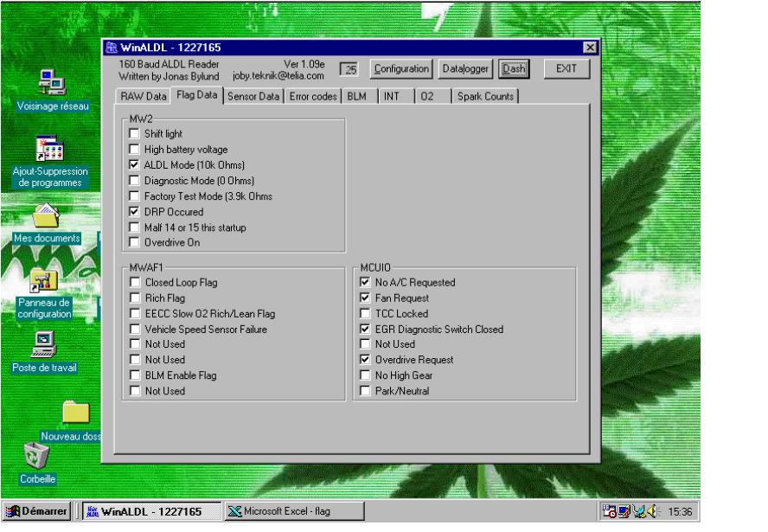Click the "Written by Jonas Bylund" text
This screenshot has height=532, width=768.
pyautogui.click(x=169, y=76)
